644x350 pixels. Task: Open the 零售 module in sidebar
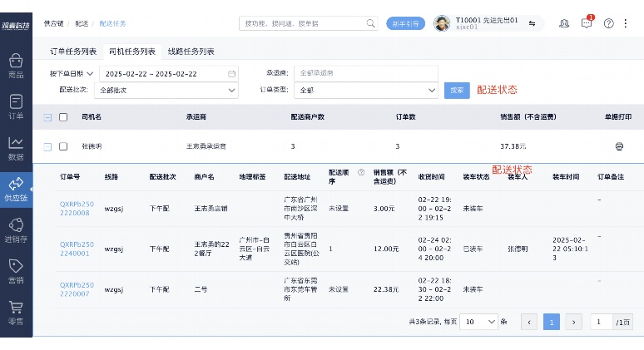click(x=16, y=313)
